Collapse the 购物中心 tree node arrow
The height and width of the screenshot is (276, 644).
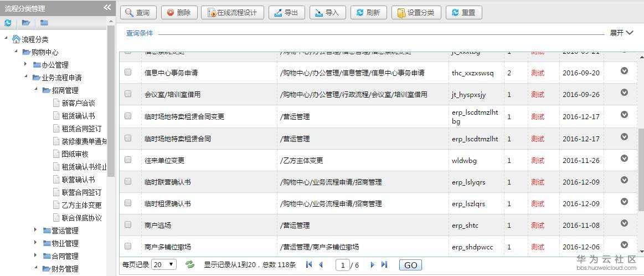pyautogui.click(x=16, y=52)
